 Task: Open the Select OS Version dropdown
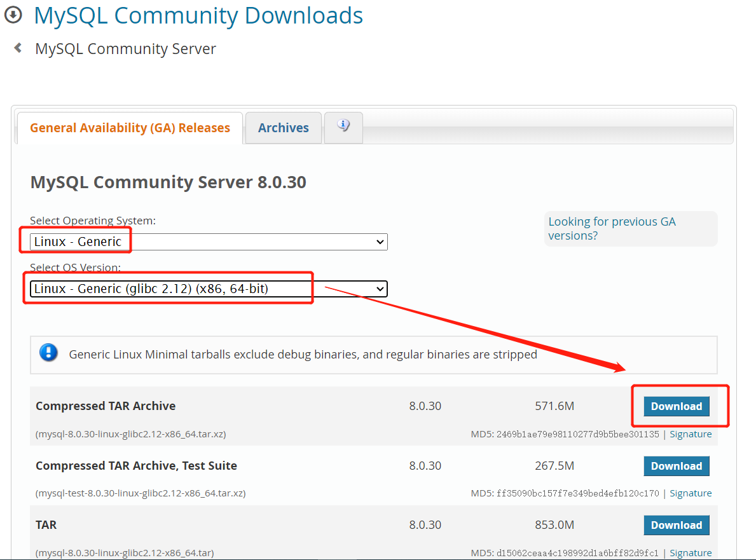coord(209,289)
